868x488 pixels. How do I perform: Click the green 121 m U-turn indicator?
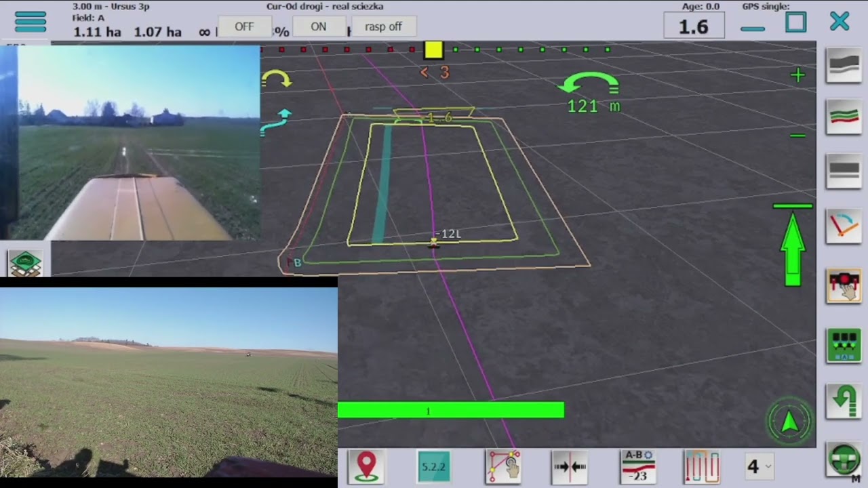(589, 93)
